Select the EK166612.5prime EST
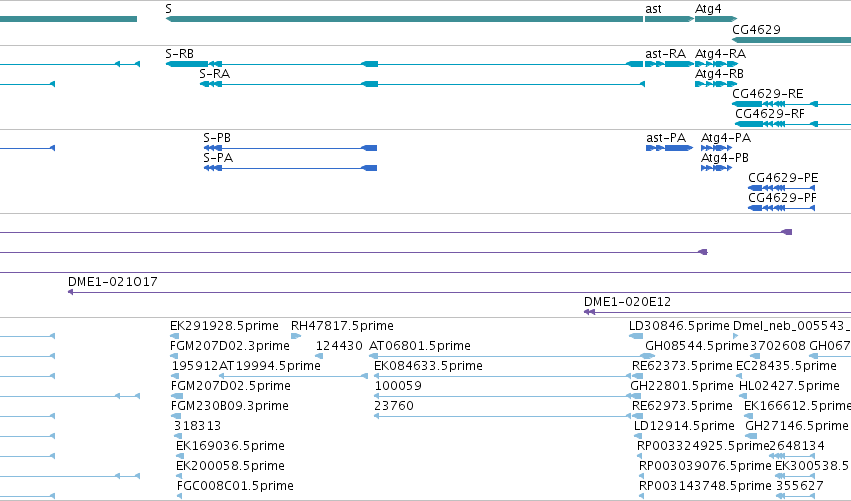 tap(748, 416)
